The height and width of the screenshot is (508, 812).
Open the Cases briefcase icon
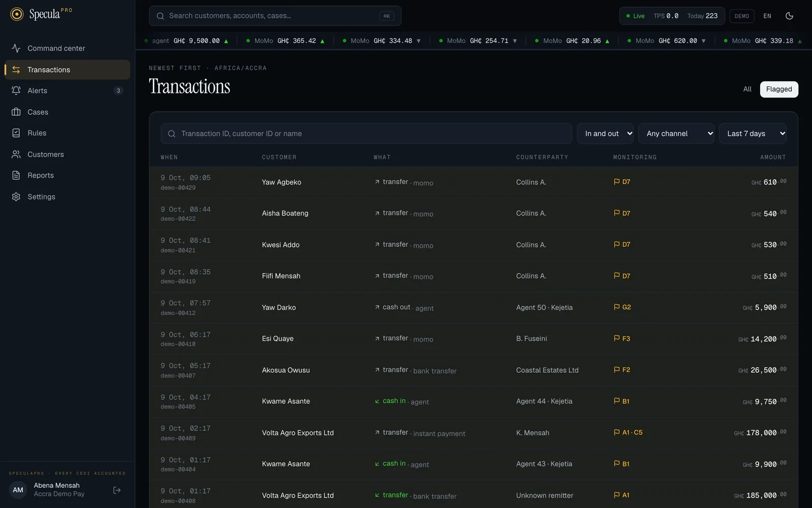tap(16, 112)
